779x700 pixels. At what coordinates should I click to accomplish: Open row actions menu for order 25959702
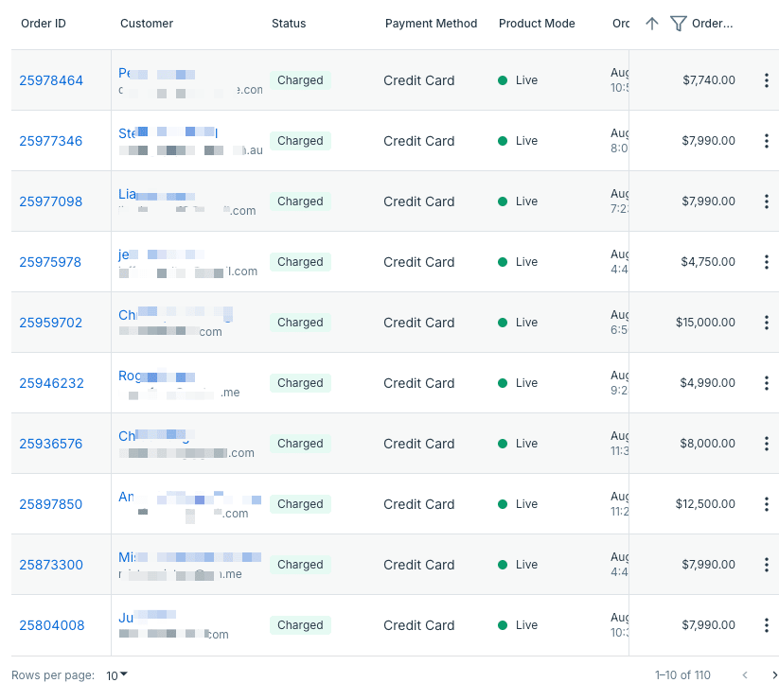click(767, 323)
